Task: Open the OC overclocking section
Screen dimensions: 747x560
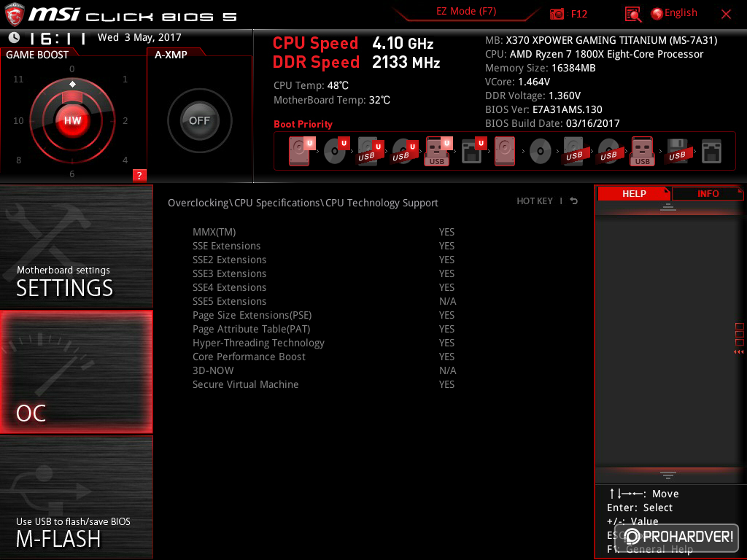Action: (x=76, y=372)
